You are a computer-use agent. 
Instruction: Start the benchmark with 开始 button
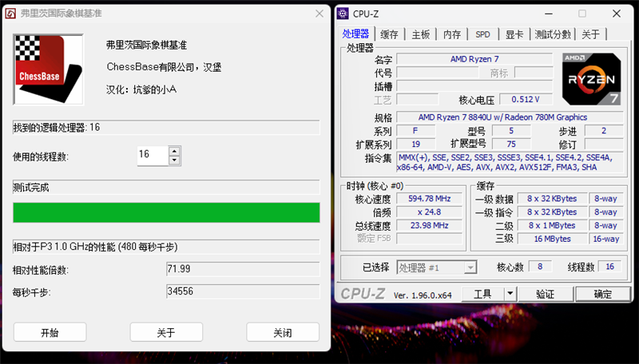pos(50,332)
